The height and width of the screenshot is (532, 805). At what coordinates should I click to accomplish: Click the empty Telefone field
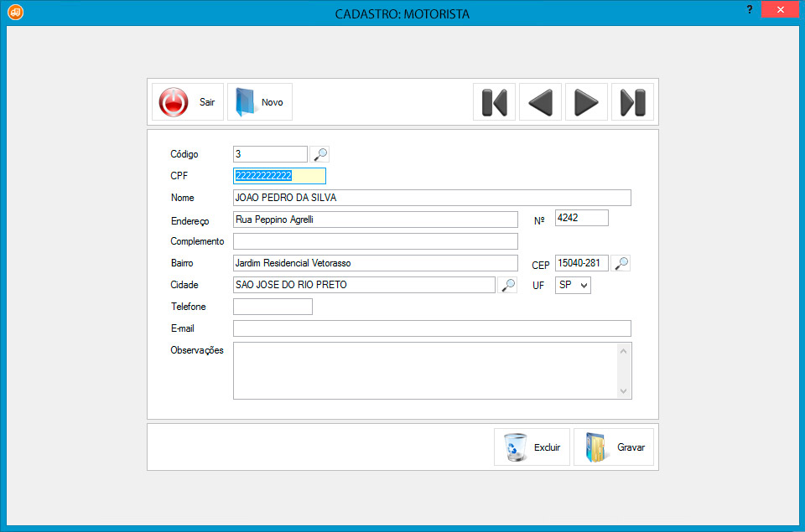[x=273, y=307]
